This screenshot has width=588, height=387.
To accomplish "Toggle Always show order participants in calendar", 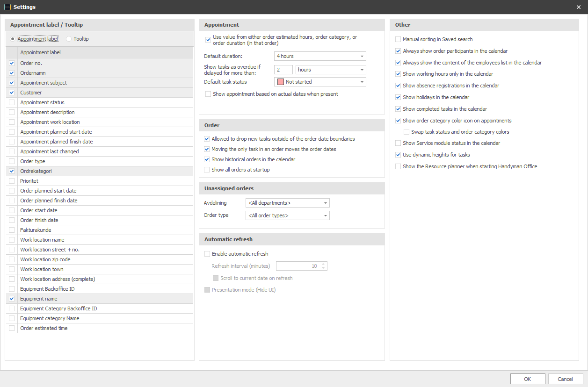I will pos(398,51).
